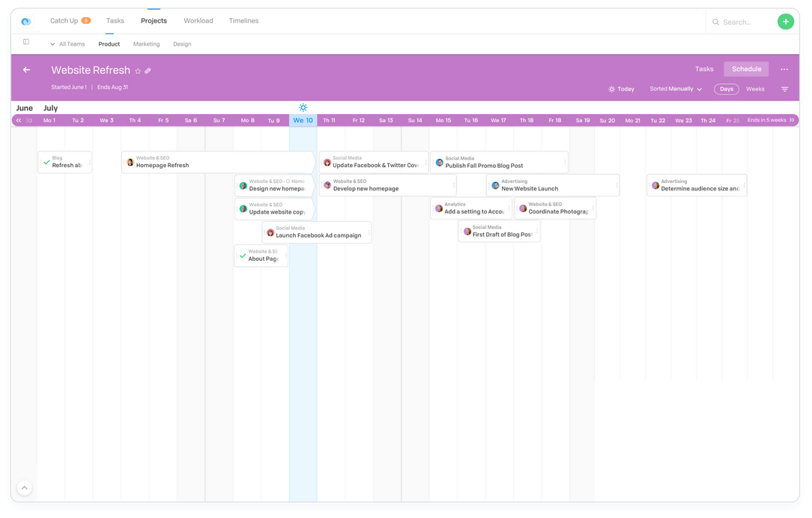The width and height of the screenshot is (812, 518).
Task: Uncheck the completed Refresh ab task
Action: [46, 163]
